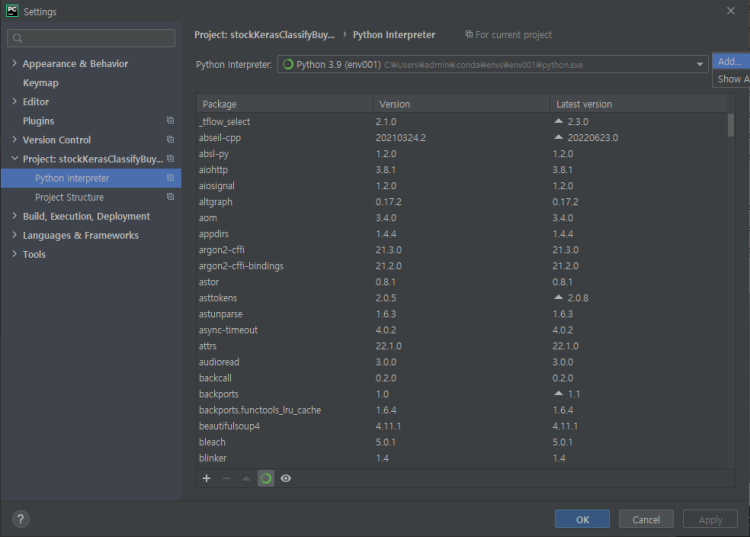This screenshot has height=537, width=750.
Task: Expand the Languages & Frameworks section
Action: pos(14,235)
